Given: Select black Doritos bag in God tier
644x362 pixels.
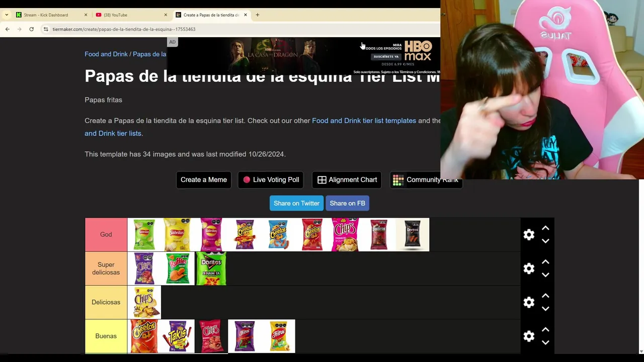Looking at the screenshot, I should pos(413,234).
